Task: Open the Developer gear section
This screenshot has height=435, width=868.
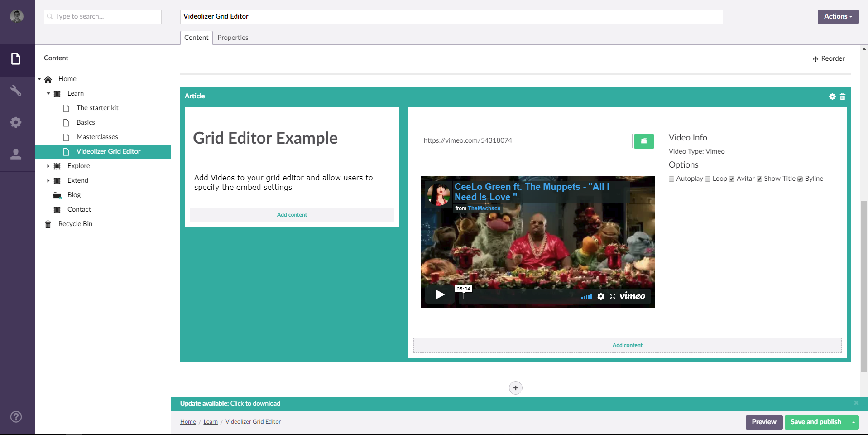Action: pyautogui.click(x=16, y=122)
